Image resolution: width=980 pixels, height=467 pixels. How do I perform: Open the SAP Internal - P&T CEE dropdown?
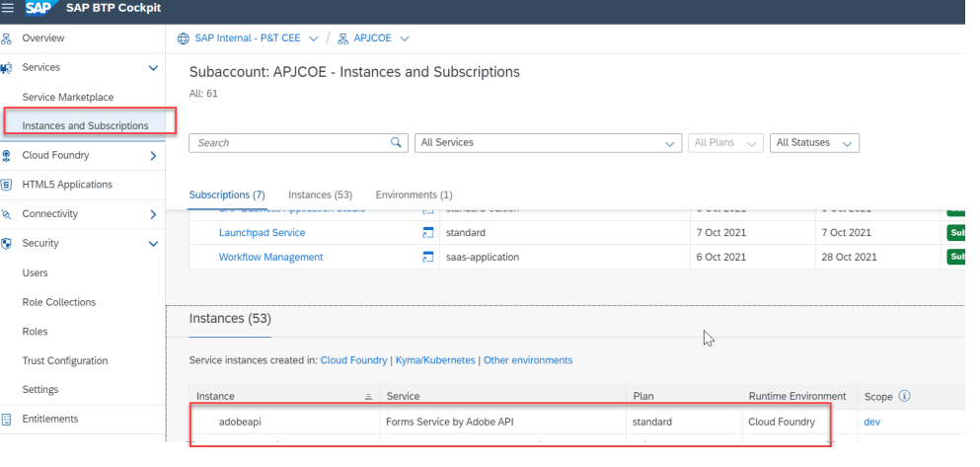click(x=314, y=39)
